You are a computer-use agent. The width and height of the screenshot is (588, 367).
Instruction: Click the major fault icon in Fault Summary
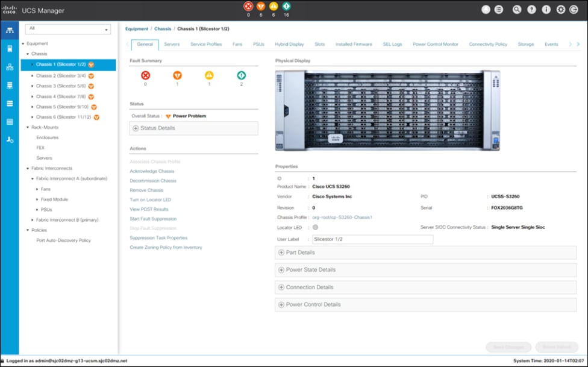tap(177, 75)
